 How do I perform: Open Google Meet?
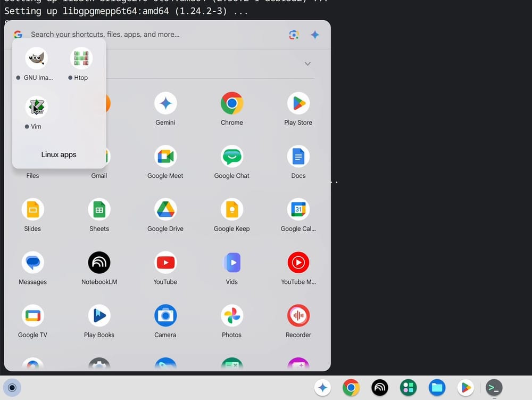tap(165, 157)
